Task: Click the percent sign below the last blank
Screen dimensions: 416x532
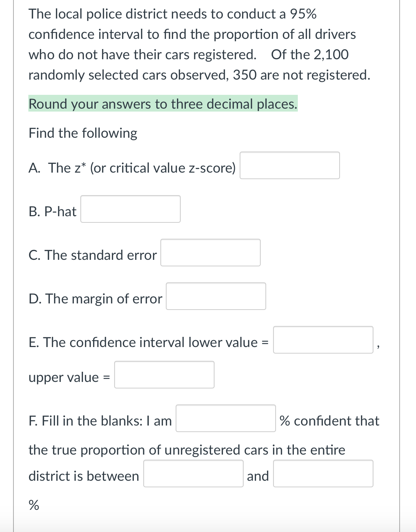Action: [33, 505]
